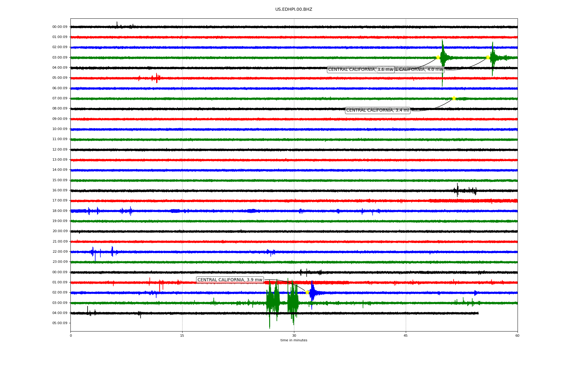Click the yellow star on the 07:00:09 trace
Viewport: 588px width, 368px height.
(x=454, y=98)
